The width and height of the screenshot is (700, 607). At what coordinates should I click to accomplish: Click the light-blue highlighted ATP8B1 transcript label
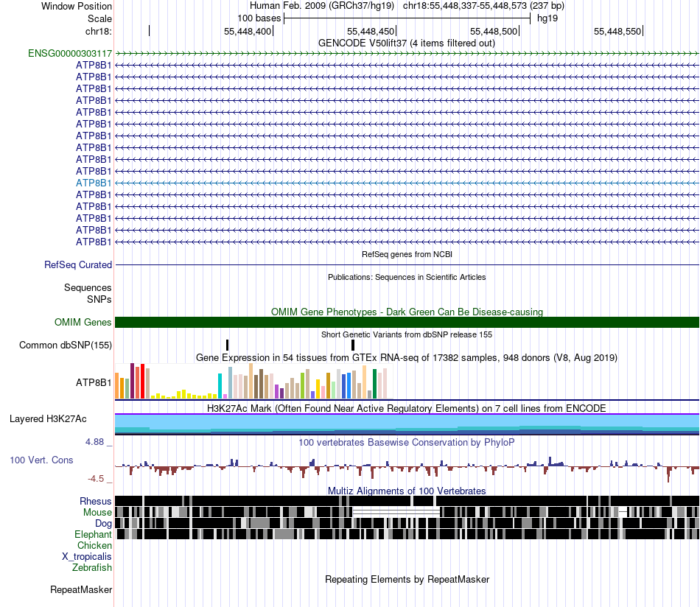(94, 183)
